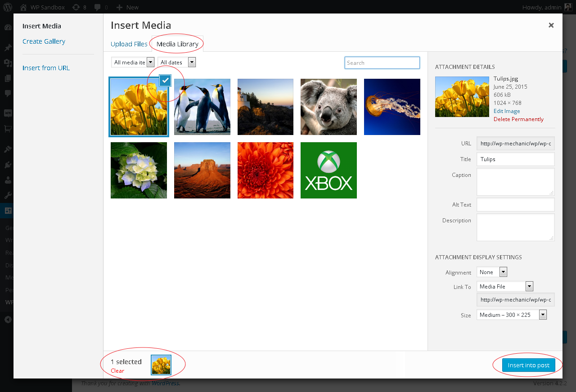Open the All dates filter dropdown

[176, 62]
